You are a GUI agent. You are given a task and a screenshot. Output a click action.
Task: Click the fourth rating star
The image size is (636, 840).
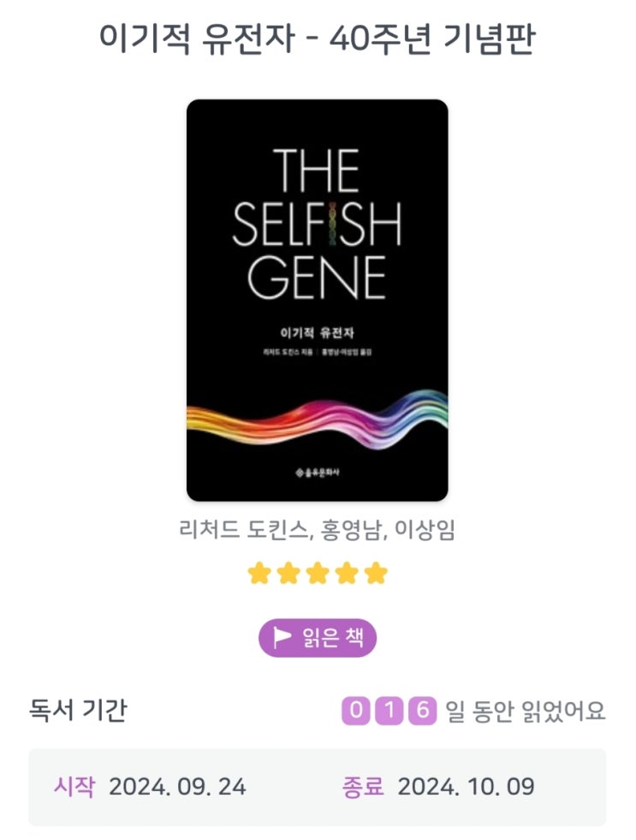347,574
